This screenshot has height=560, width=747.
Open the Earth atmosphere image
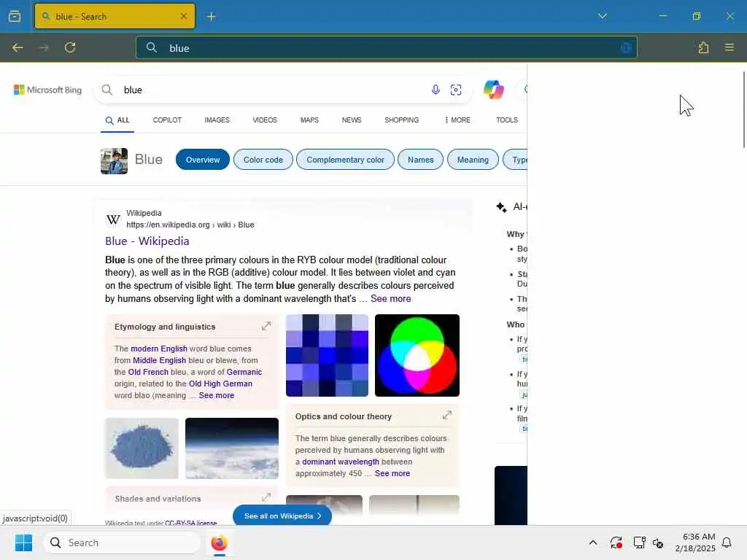pos(231,448)
